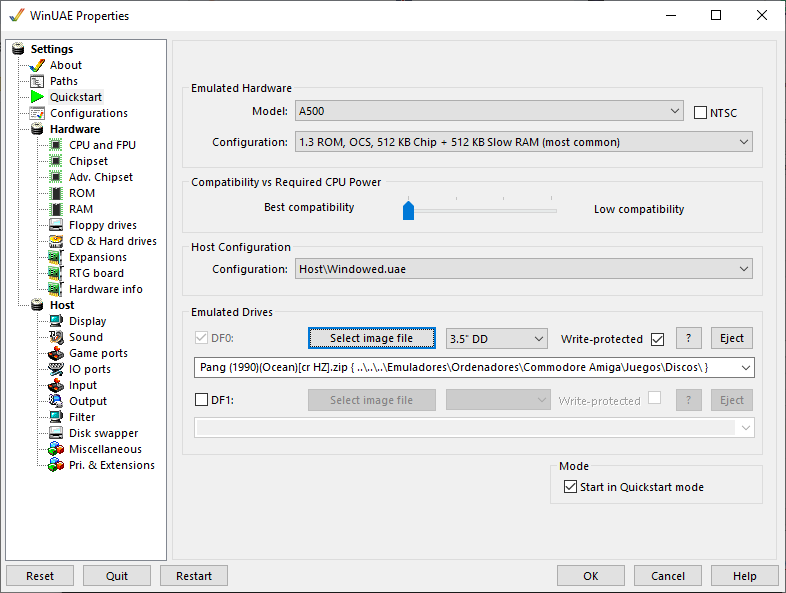
Task: Toggle DF0 Write-protected checkbox
Action: coord(658,339)
